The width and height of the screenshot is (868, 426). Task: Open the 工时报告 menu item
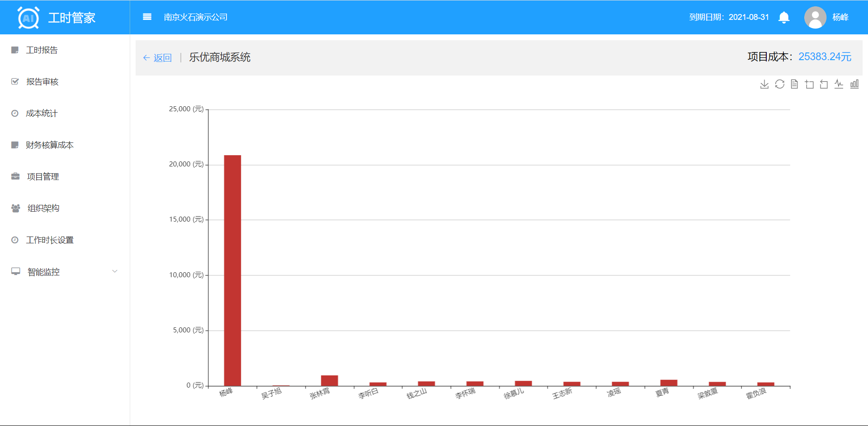(42, 50)
